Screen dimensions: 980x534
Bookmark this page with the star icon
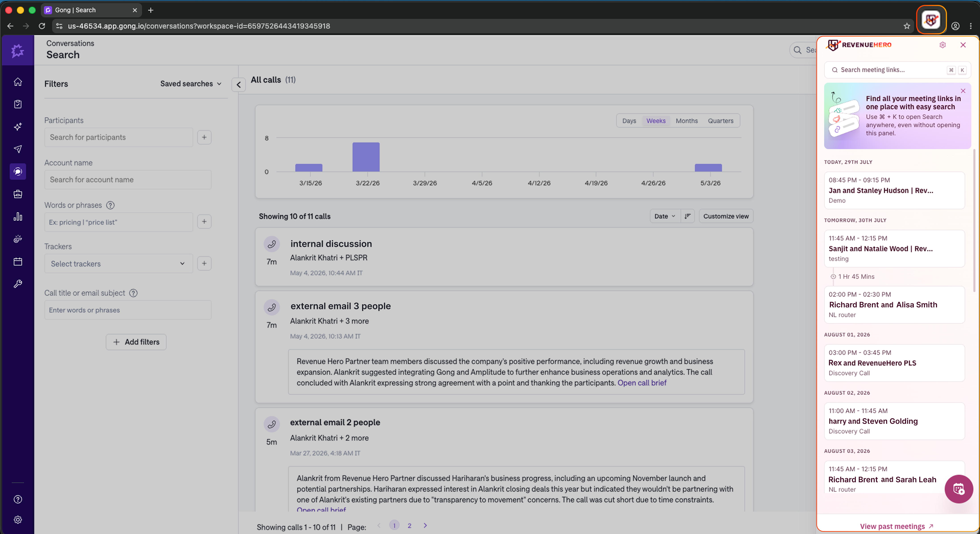tap(907, 26)
